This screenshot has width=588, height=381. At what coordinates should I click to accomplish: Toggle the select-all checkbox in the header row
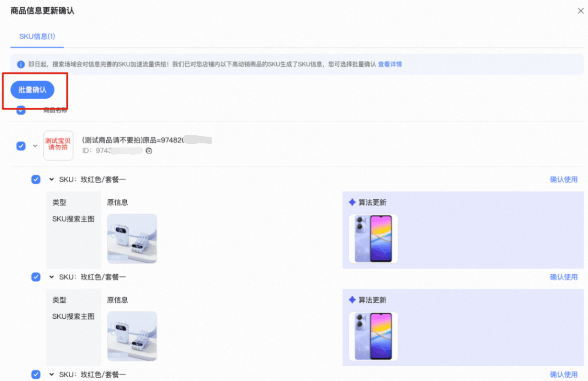pos(21,110)
